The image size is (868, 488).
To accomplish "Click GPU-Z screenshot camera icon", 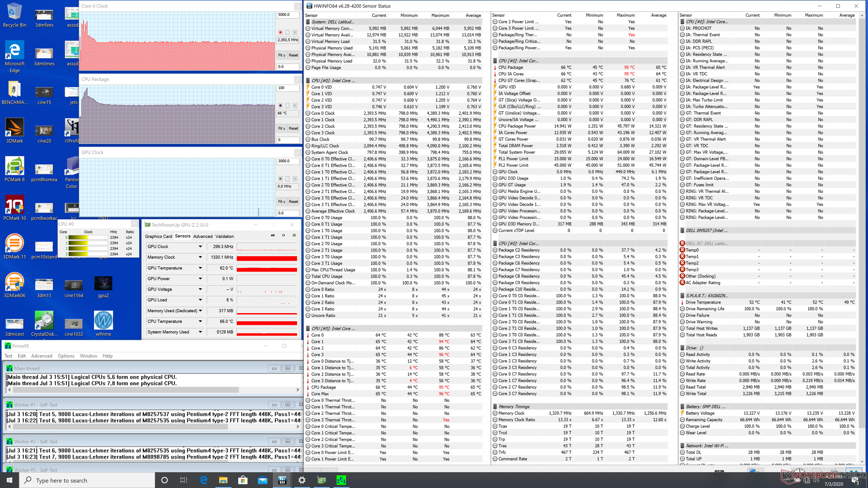I will coord(273,235).
